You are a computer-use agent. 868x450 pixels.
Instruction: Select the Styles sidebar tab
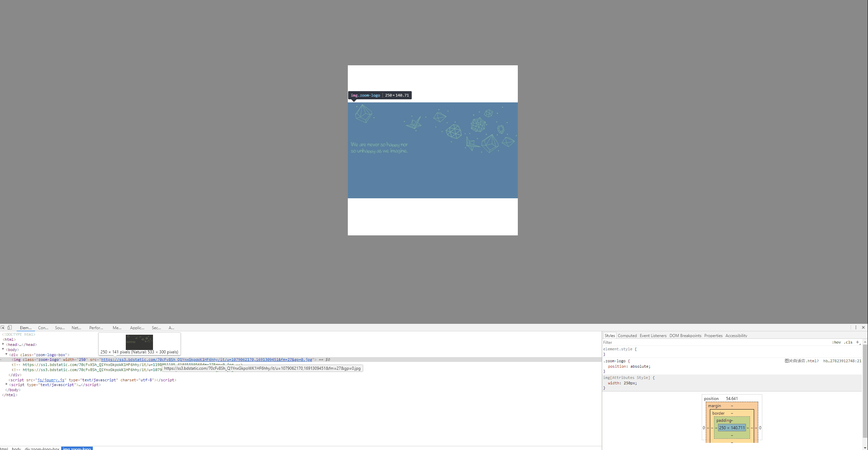click(x=610, y=336)
